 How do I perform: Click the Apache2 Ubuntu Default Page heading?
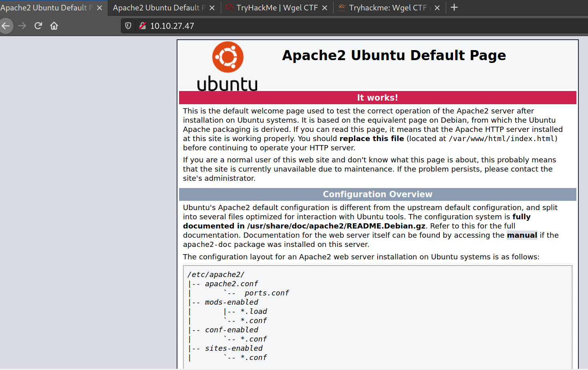click(394, 55)
